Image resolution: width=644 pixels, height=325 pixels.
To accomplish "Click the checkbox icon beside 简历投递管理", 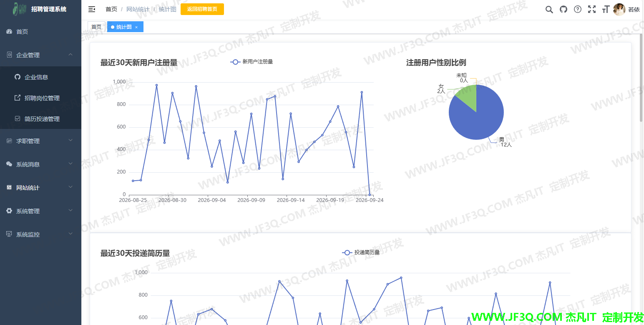I will [18, 118].
